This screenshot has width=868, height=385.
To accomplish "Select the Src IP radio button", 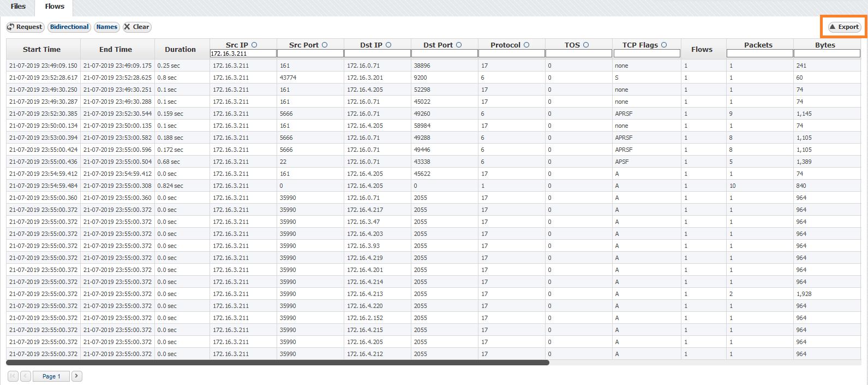I will tap(254, 45).
